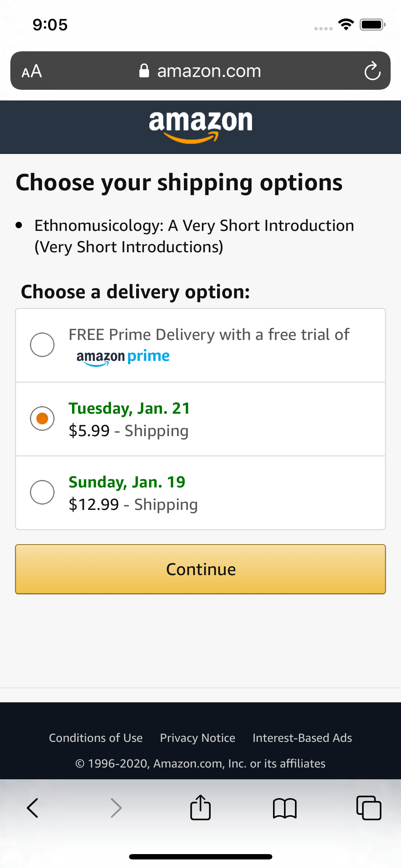Open the Interest-Based Ads link

(x=302, y=738)
